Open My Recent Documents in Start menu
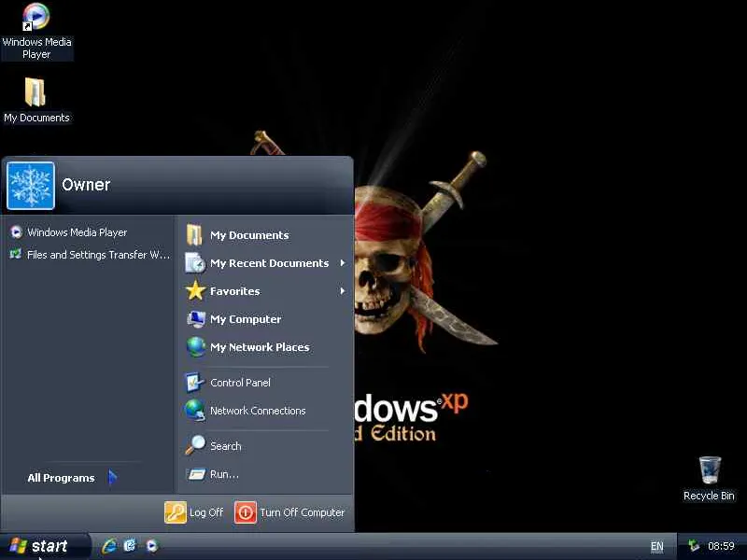The height and width of the screenshot is (560, 747). (265, 263)
